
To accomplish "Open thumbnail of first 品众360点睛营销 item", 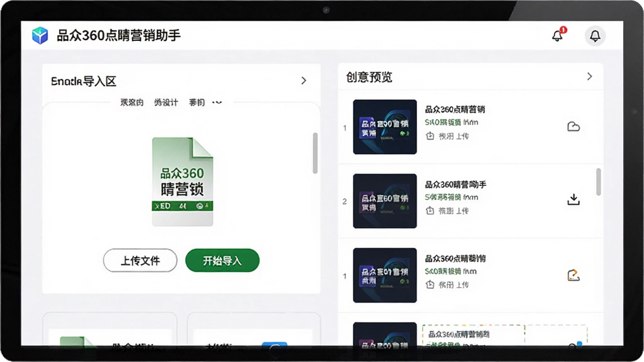I will coord(385,127).
